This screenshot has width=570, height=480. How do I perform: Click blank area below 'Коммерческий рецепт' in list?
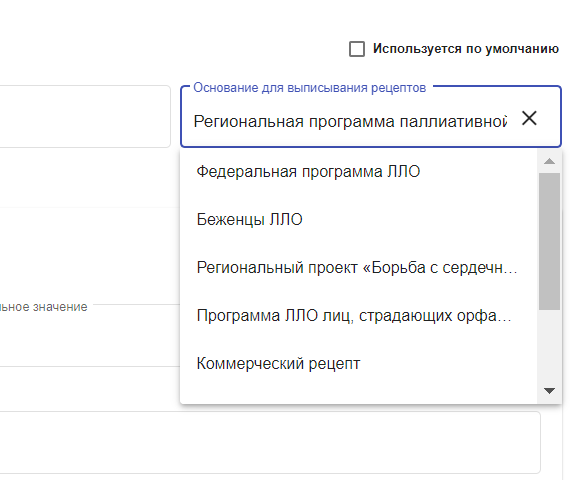359,396
